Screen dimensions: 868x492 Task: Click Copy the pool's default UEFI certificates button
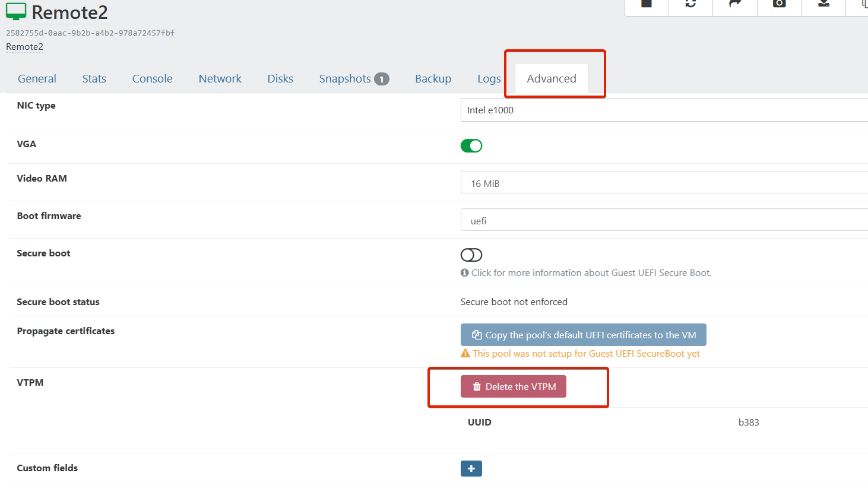point(583,335)
